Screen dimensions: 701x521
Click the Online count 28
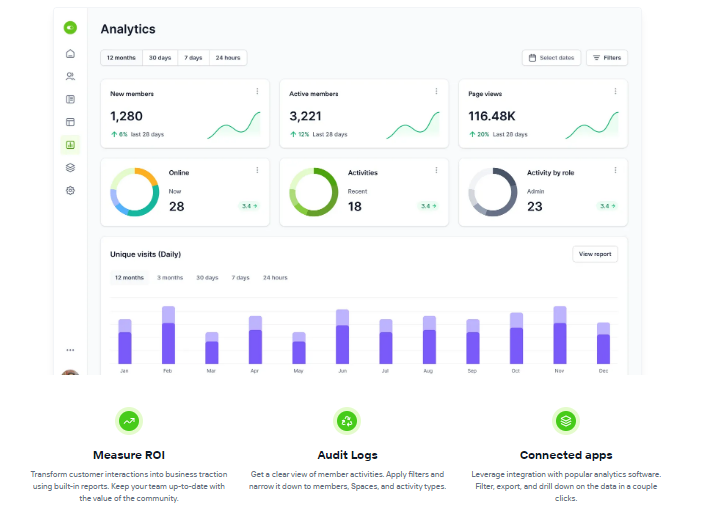click(x=177, y=207)
